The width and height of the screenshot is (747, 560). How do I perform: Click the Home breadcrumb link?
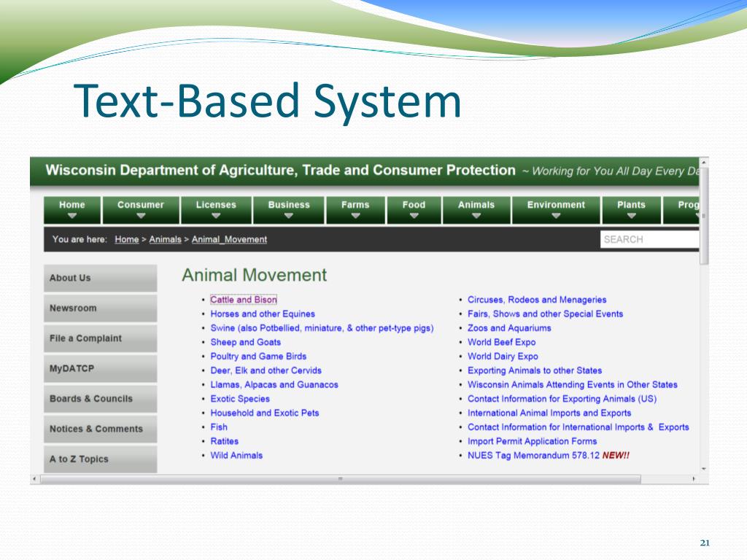pos(127,239)
